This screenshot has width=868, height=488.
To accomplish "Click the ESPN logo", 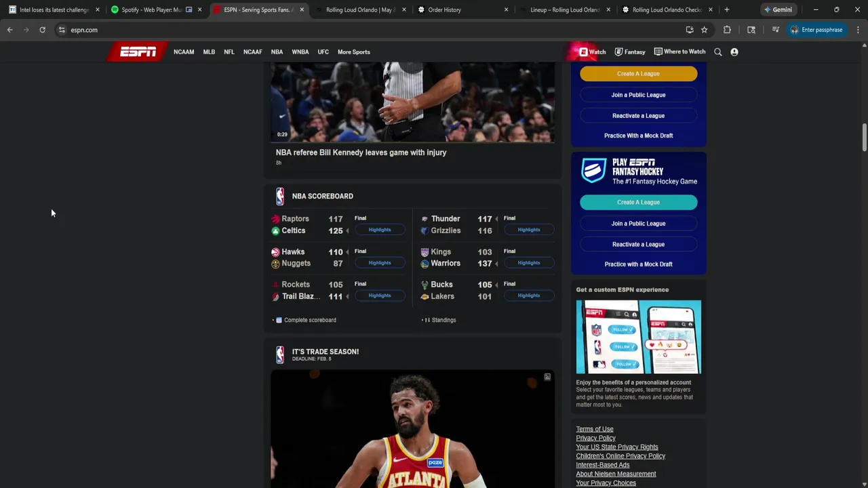I will 138,52.
